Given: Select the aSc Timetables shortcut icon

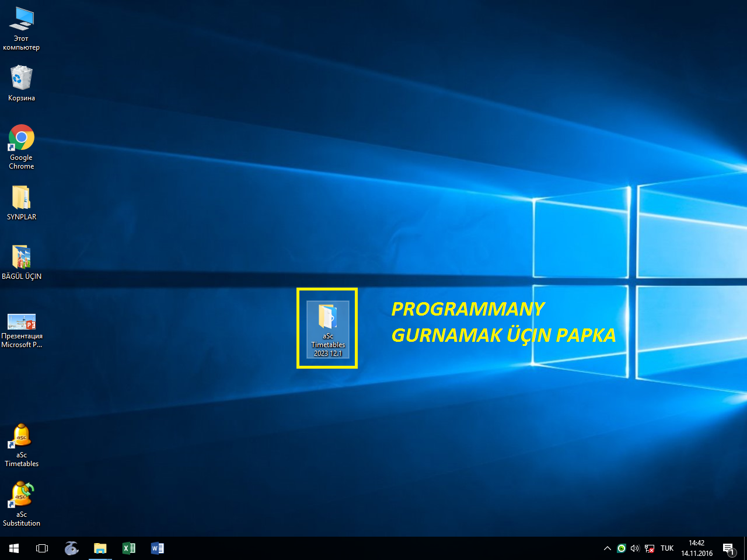Looking at the screenshot, I should pos(22,445).
